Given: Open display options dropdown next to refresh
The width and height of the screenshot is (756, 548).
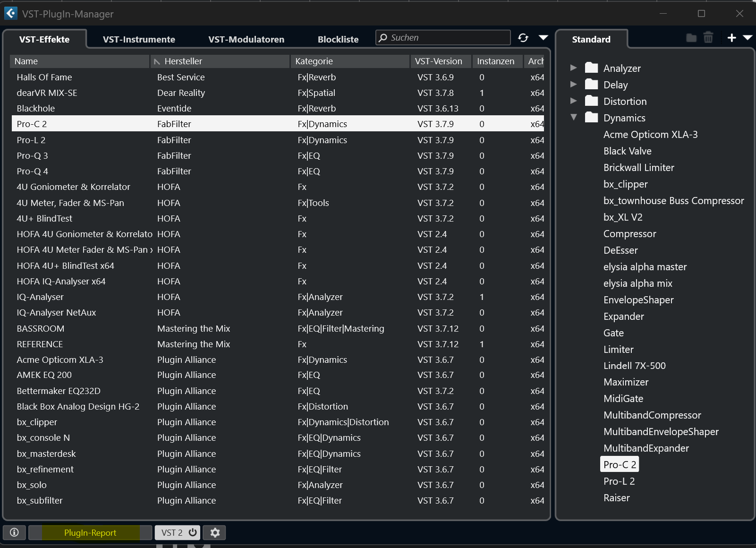Looking at the screenshot, I should (544, 38).
